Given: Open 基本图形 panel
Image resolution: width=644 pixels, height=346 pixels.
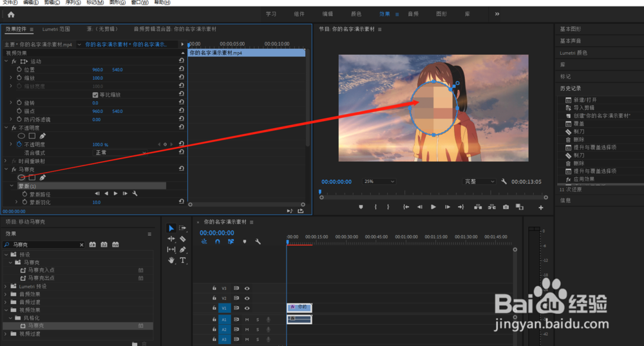Looking at the screenshot, I should 571,29.
